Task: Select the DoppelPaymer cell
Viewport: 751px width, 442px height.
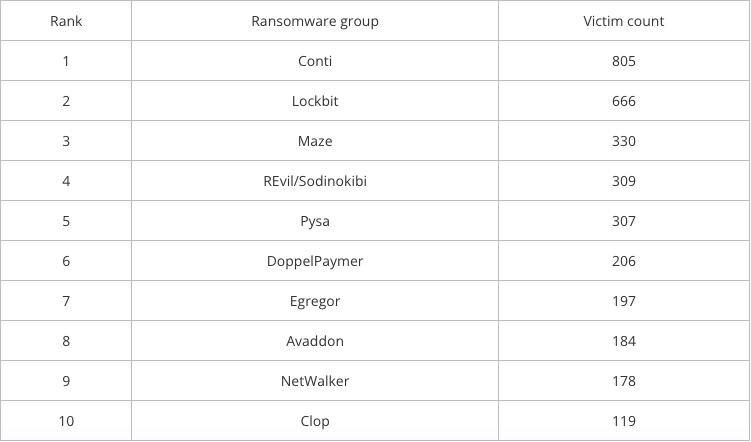Action: (x=315, y=261)
